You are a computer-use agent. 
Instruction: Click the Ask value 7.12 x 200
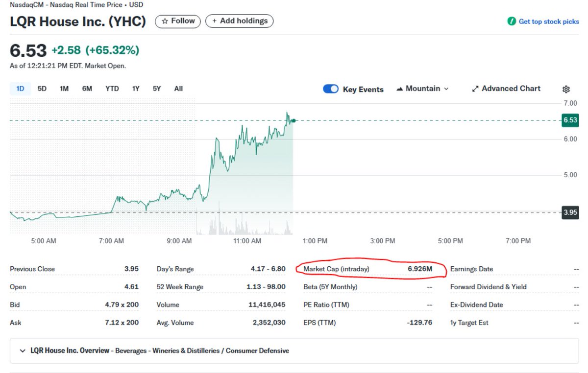[122, 323]
